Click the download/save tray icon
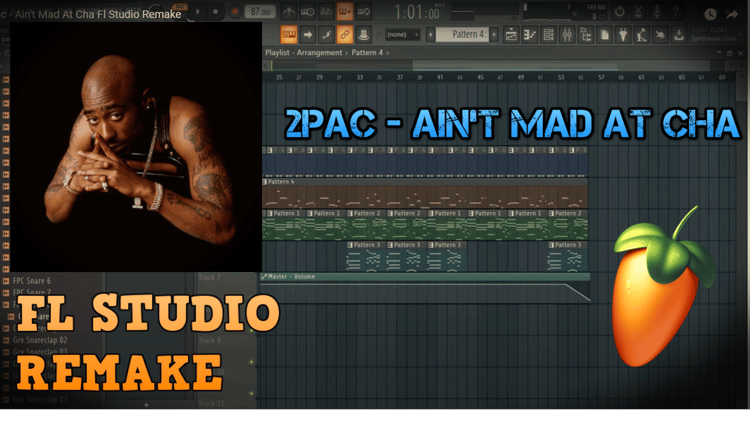 [x=679, y=34]
